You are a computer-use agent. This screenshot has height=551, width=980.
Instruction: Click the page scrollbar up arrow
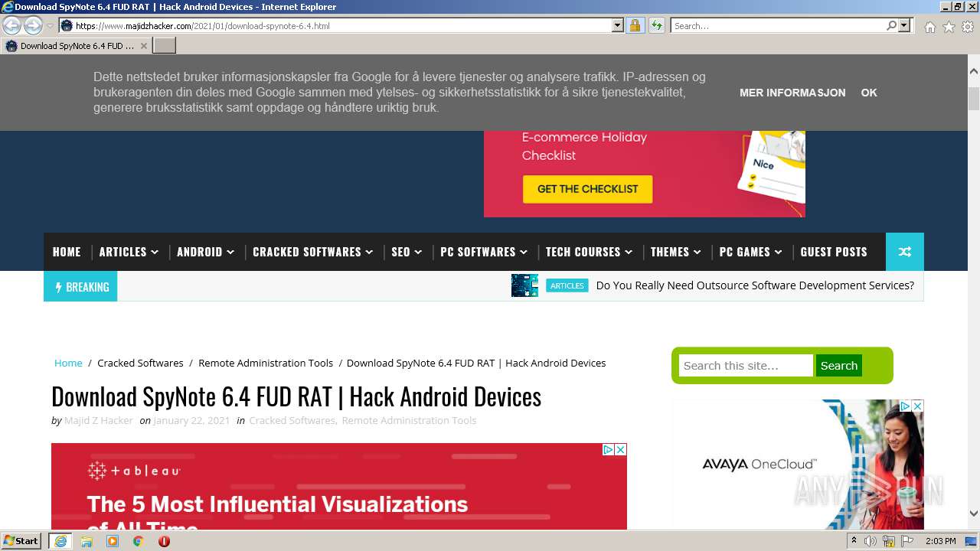(973, 71)
